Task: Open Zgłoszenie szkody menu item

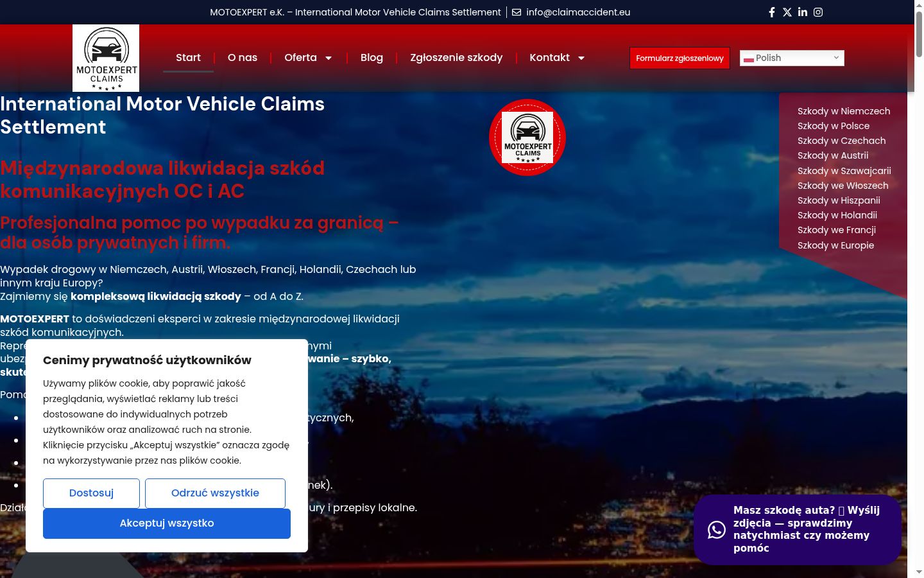Action: [x=456, y=58]
